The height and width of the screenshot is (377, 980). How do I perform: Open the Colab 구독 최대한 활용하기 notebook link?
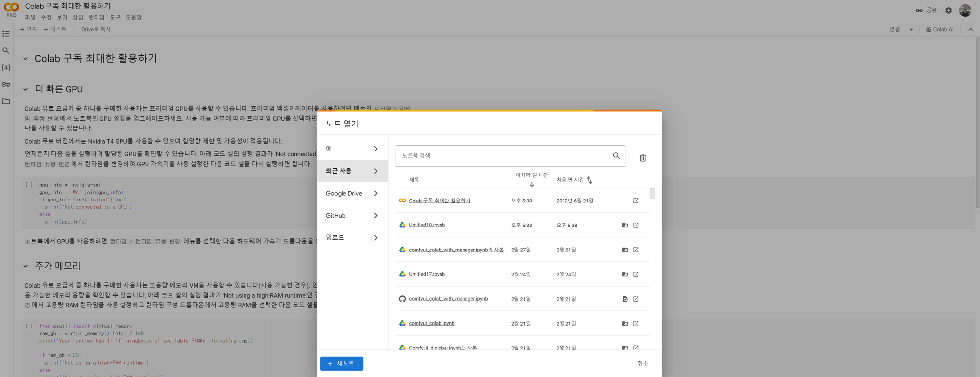pyautogui.click(x=440, y=201)
